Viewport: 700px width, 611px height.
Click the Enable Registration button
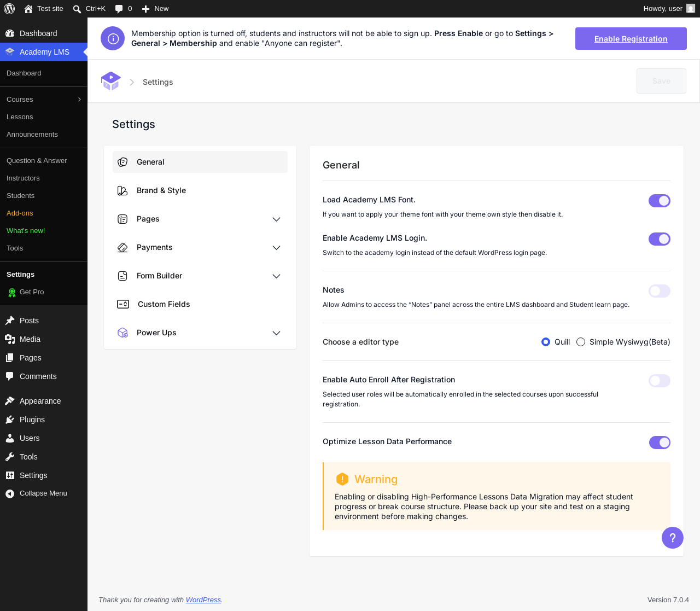[x=631, y=39]
